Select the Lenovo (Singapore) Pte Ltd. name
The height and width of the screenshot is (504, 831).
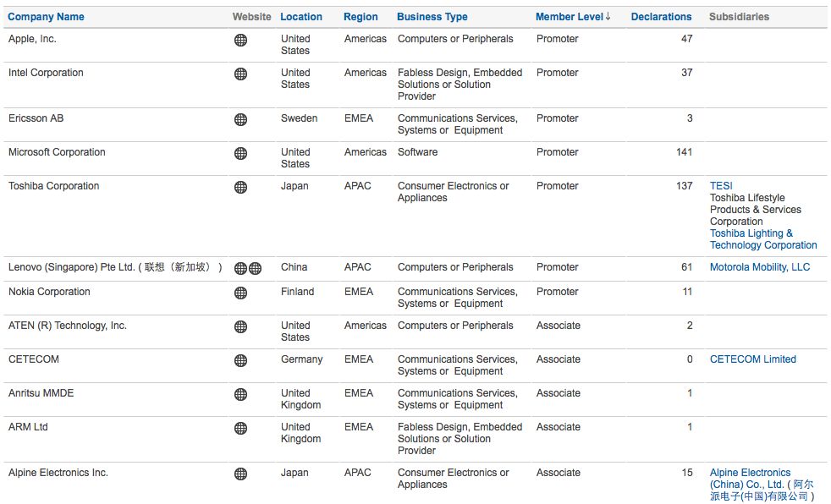(115, 267)
